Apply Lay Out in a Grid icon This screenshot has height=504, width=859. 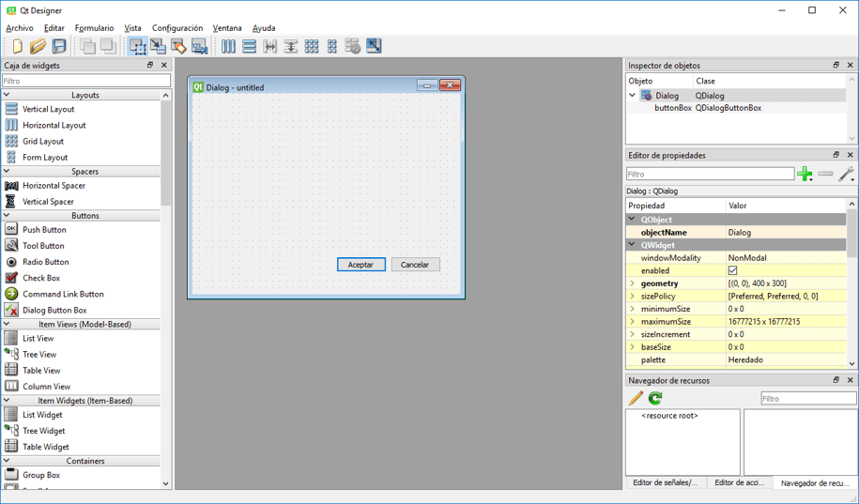(312, 47)
